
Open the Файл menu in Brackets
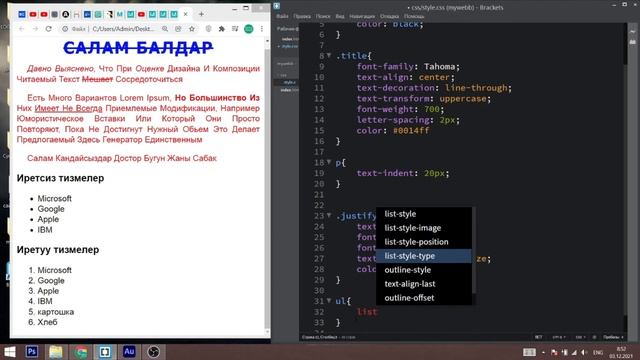282,16
